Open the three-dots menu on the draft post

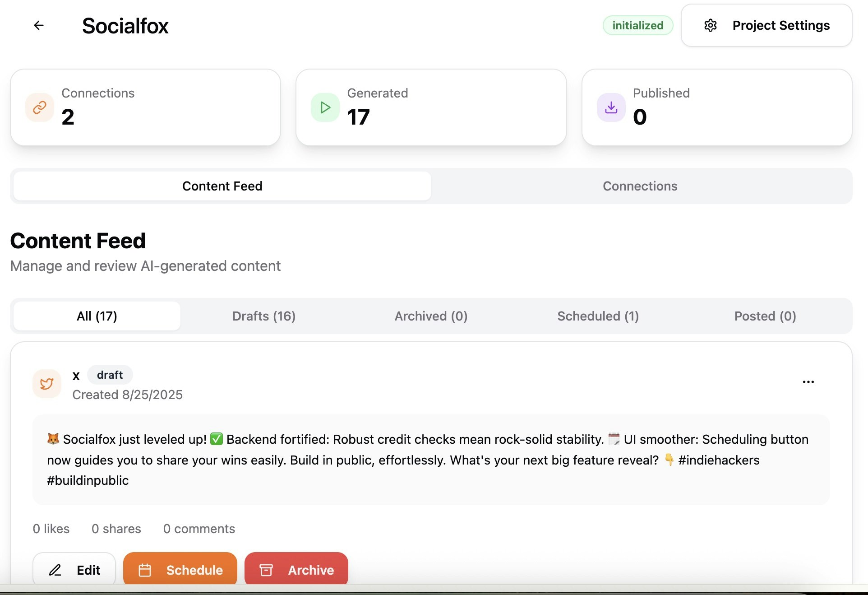tap(808, 382)
